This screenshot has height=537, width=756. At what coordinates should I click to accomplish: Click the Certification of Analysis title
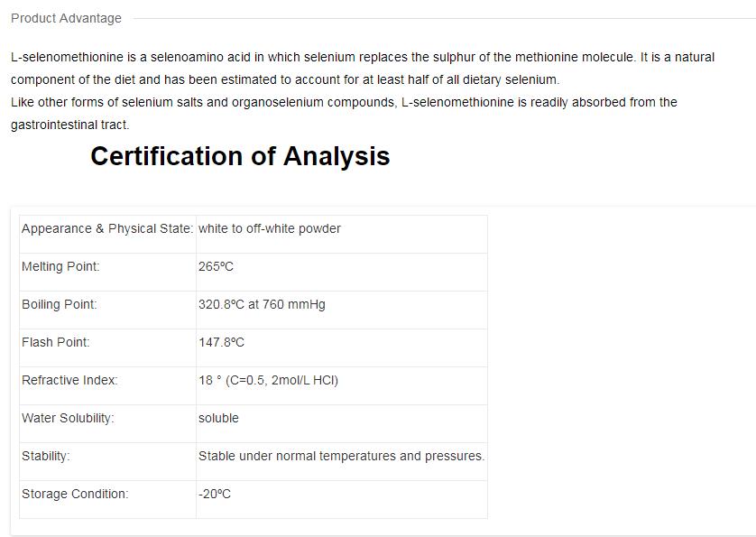coord(240,156)
